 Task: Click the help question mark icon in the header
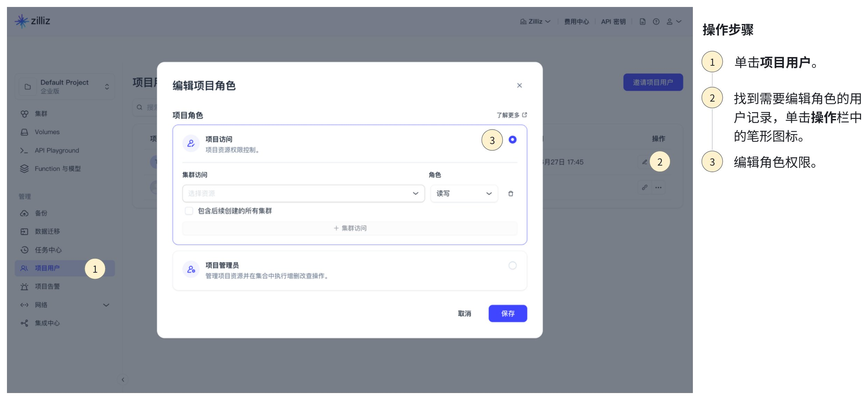[656, 22]
